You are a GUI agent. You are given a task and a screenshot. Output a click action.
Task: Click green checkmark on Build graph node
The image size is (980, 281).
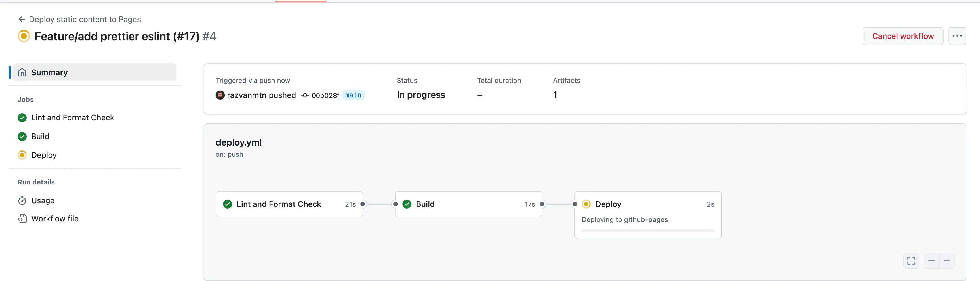407,204
